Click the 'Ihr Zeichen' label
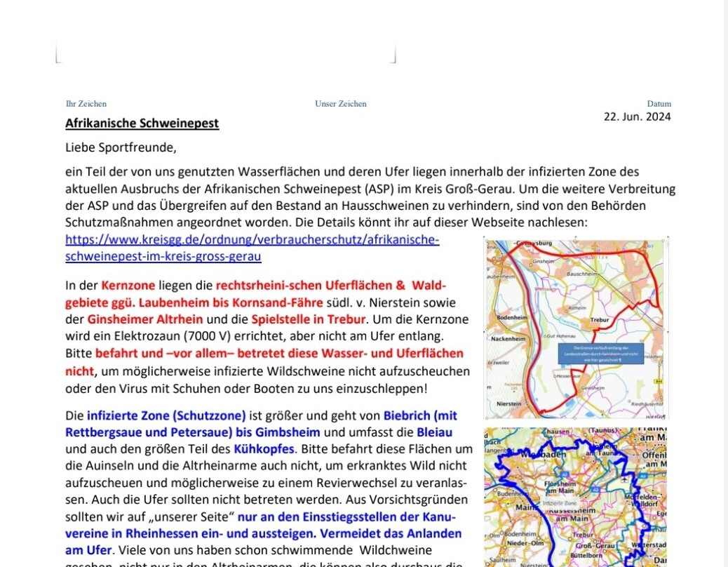Screen dimensions: 728x567 pos(86,104)
